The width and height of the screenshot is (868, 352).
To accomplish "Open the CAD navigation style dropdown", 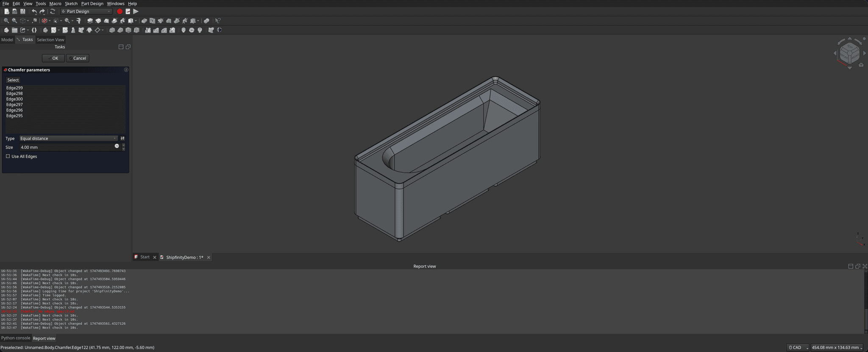I will point(798,347).
